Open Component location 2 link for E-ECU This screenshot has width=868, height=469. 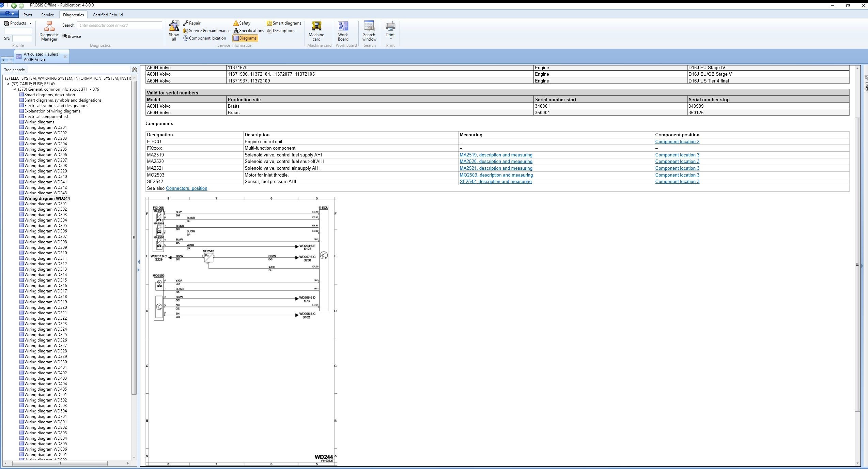677,141
